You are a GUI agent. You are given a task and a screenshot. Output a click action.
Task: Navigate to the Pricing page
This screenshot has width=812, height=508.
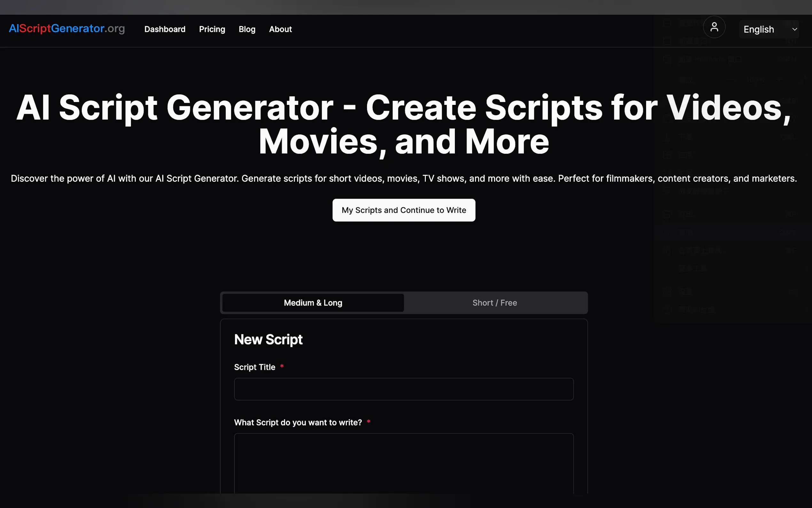click(212, 29)
